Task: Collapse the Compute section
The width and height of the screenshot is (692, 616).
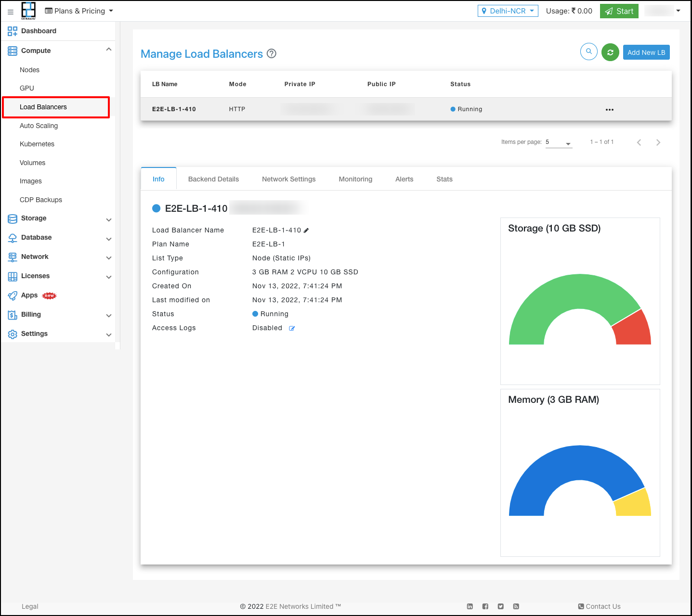Action: (x=109, y=50)
